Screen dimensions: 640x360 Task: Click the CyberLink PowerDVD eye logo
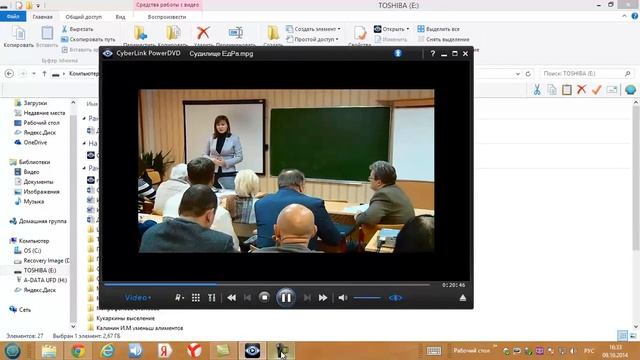[108, 53]
